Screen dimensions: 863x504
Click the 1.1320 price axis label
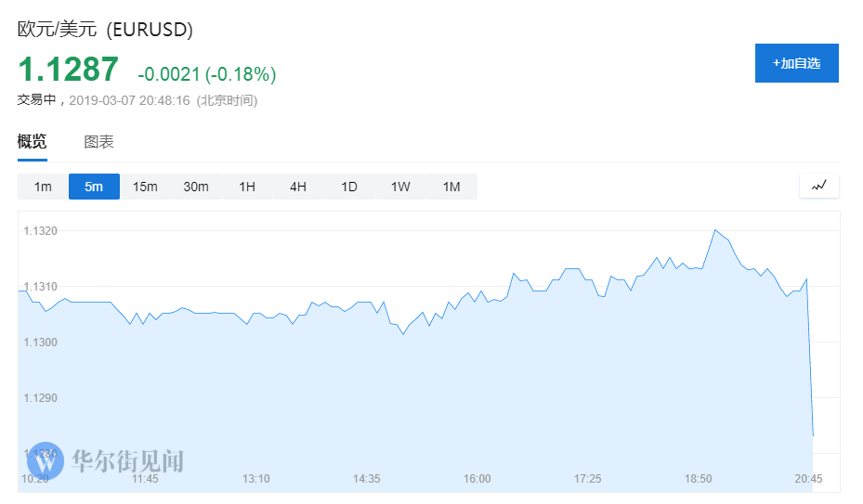41,231
